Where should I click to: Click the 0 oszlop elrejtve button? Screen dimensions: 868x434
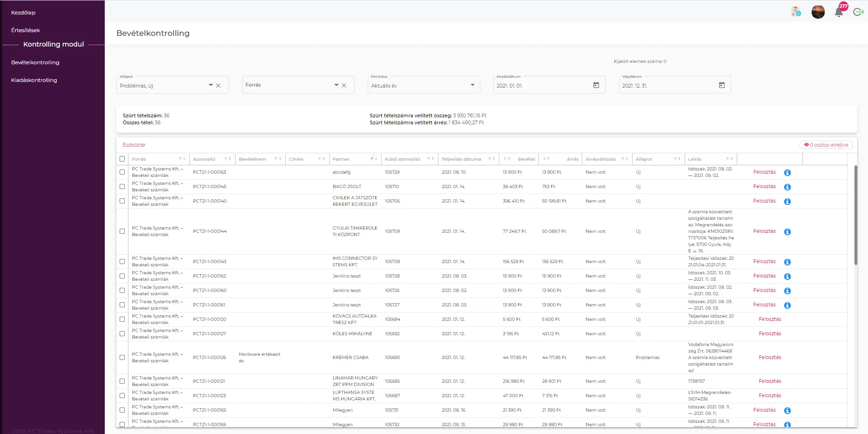826,145
